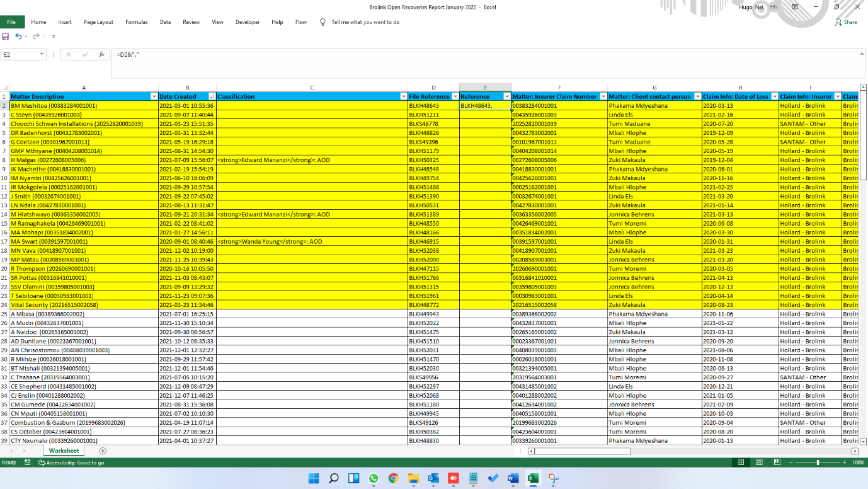868x489 pixels.
Task: Expand the Name Box dropdown
Action: [x=42, y=54]
